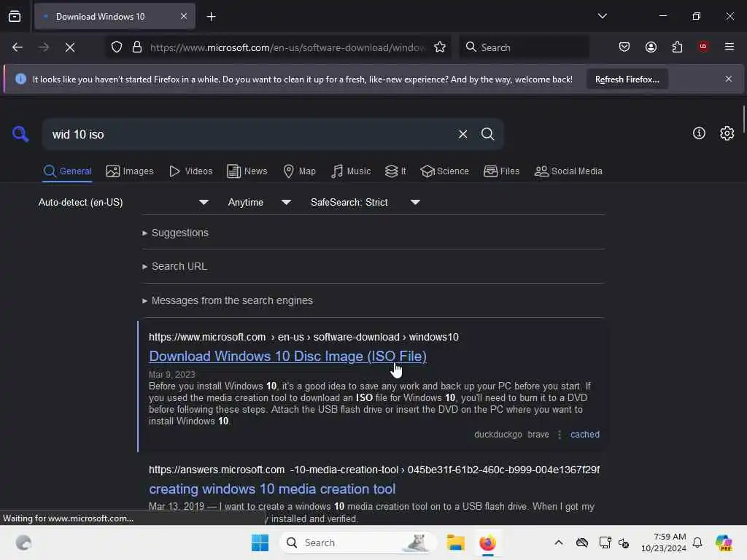Open the Pocket save icon
The height and width of the screenshot is (560, 747).
pos(624,47)
